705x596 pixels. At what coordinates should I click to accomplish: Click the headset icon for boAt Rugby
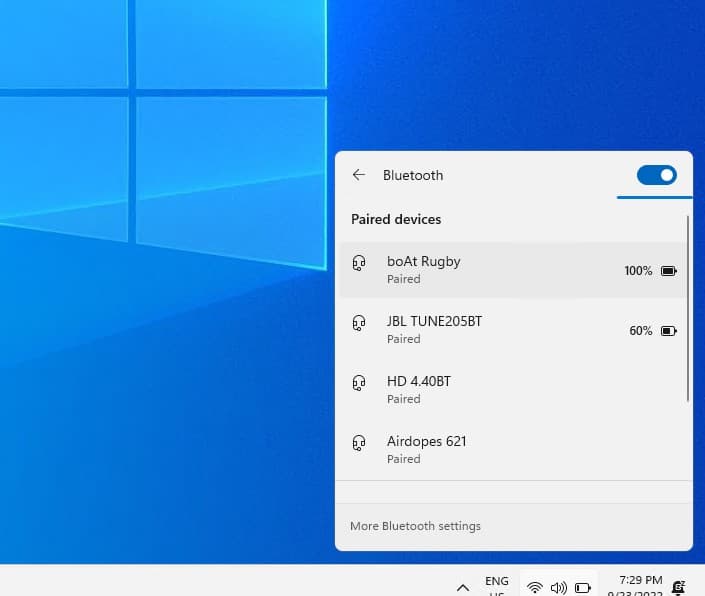(359, 263)
